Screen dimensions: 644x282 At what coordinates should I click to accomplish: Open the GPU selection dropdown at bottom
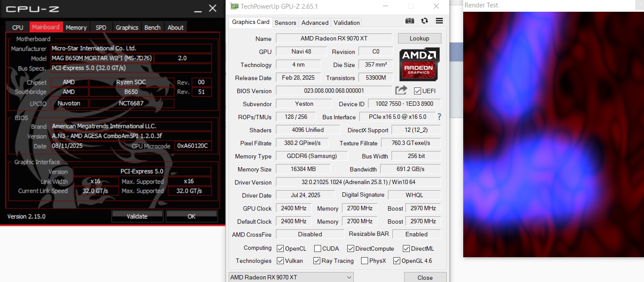(x=291, y=277)
